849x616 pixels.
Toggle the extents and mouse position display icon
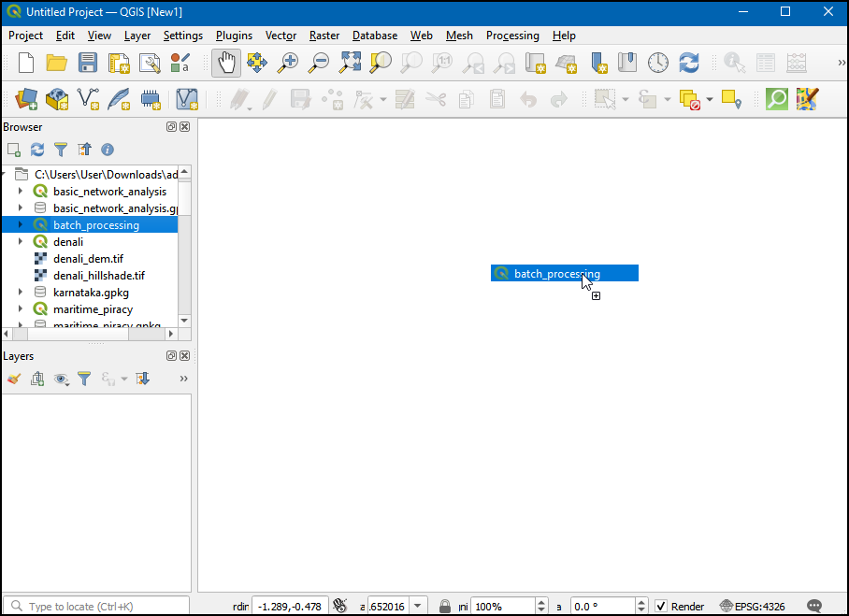[340, 606]
